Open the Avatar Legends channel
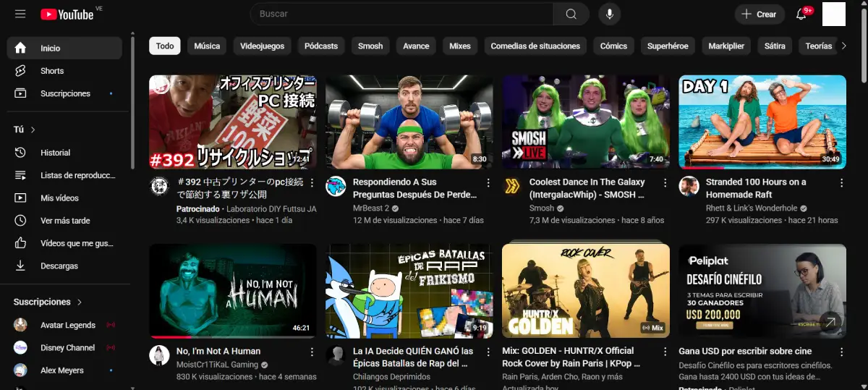This screenshot has width=868, height=390. pos(67,325)
